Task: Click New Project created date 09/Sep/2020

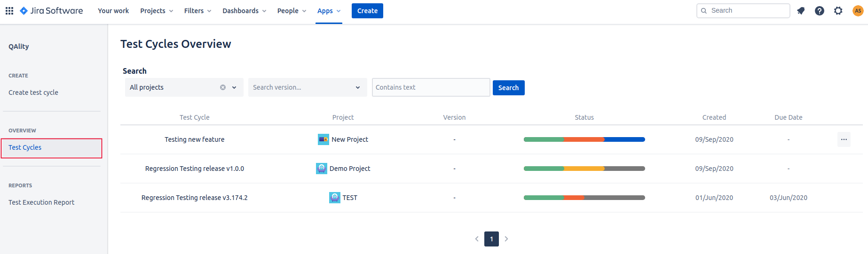Action: 714,139
